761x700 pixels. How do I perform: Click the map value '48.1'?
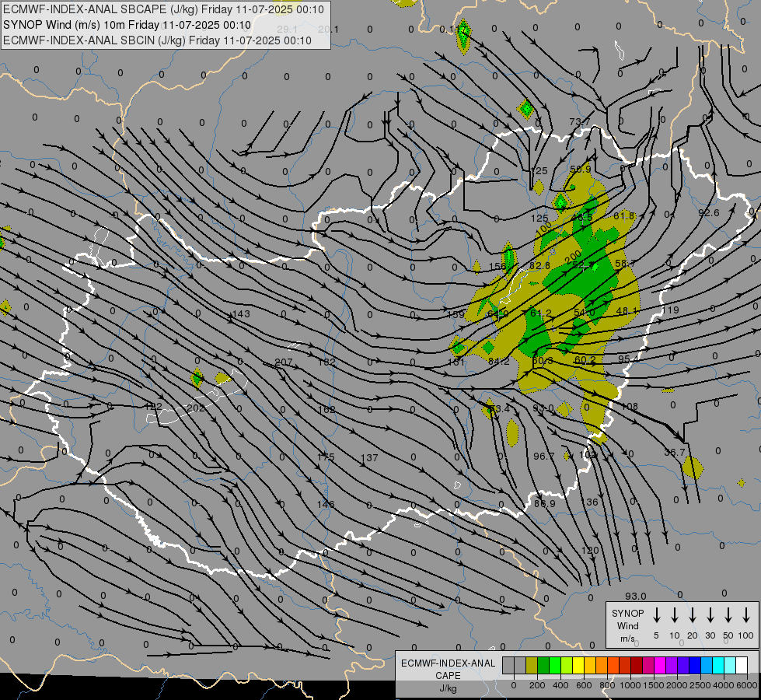coord(627,311)
